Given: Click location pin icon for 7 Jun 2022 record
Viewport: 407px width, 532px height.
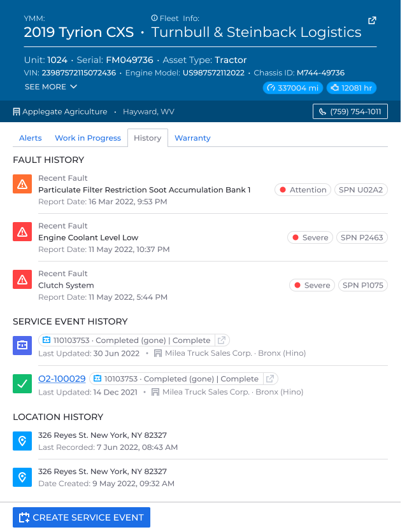Looking at the screenshot, I should point(22,441).
